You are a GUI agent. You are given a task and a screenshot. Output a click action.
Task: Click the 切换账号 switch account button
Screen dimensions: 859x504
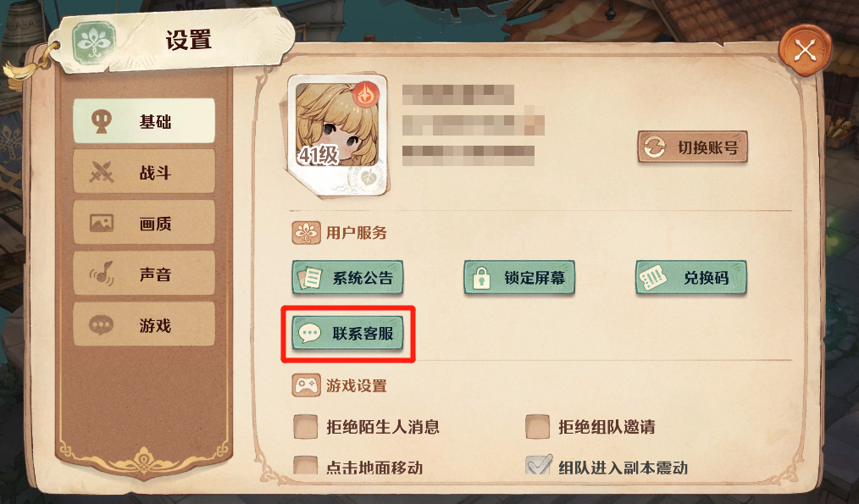pyautogui.click(x=692, y=147)
